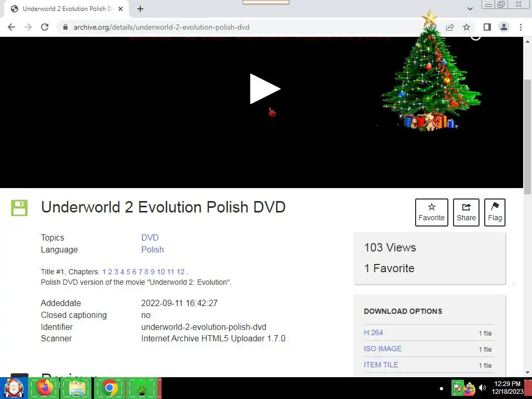Viewport: 532px width, 399px height.
Task: Open the Santa Start button
Action: click(x=14, y=388)
